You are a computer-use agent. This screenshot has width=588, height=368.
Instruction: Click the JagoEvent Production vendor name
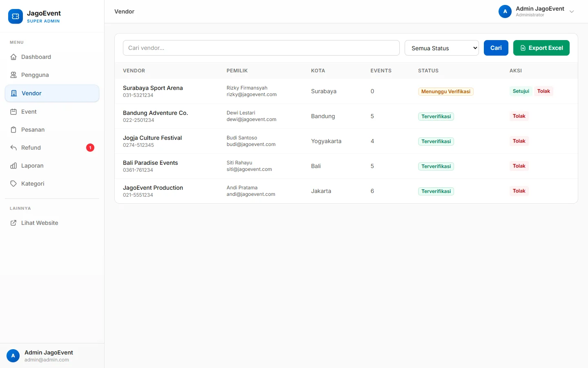pyautogui.click(x=153, y=188)
